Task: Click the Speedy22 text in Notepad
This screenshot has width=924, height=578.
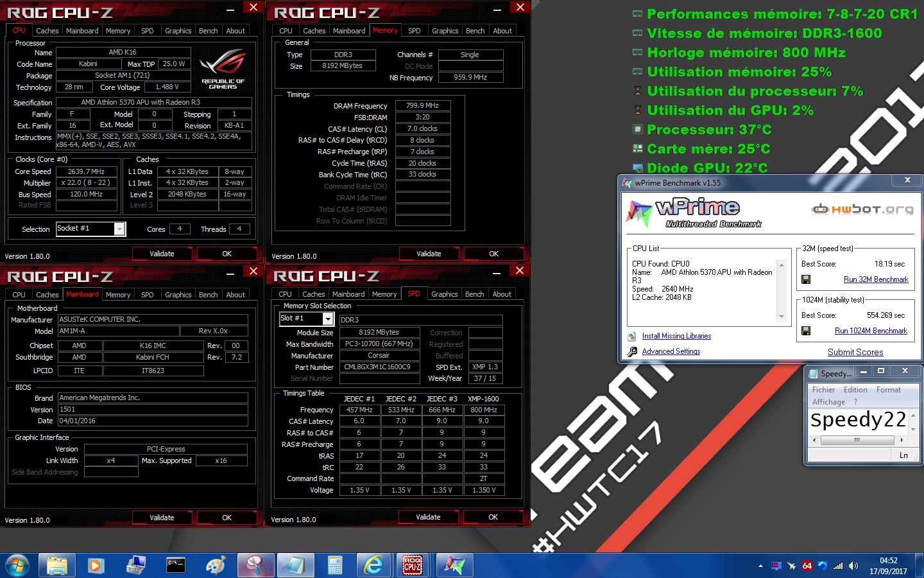Action: pyautogui.click(x=858, y=419)
